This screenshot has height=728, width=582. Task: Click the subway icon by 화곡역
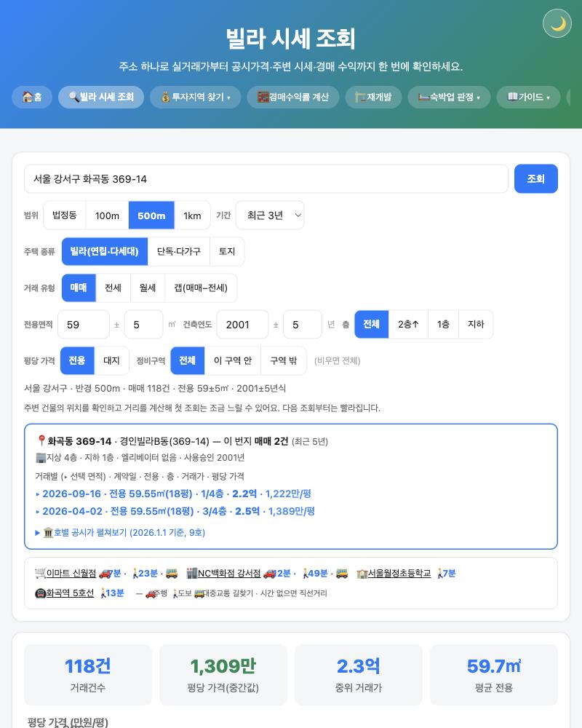pyautogui.click(x=41, y=593)
